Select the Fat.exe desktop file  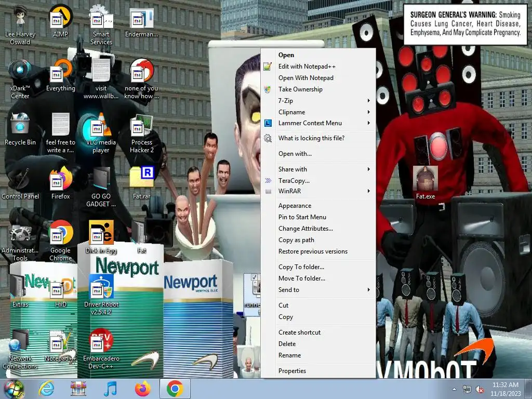pyautogui.click(x=425, y=183)
